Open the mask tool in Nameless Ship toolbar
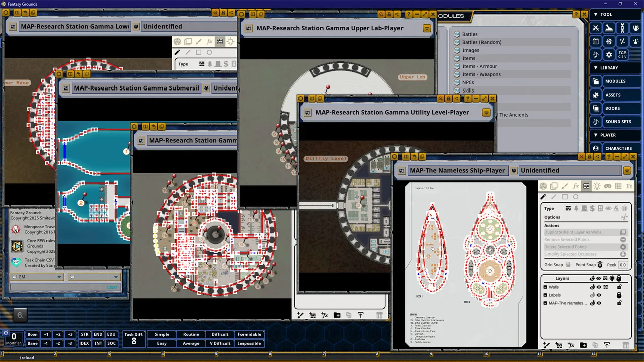Image resolution: width=644 pixels, height=362 pixels. point(608,186)
